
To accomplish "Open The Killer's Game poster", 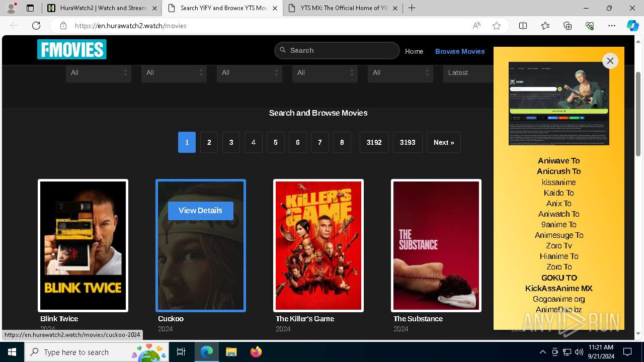I will (318, 245).
